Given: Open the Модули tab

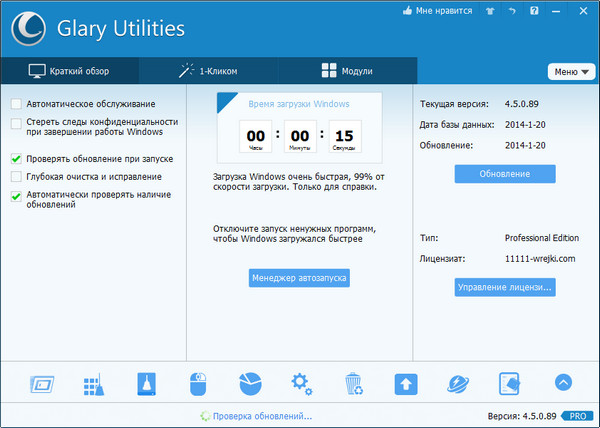Looking at the screenshot, I should click(346, 71).
